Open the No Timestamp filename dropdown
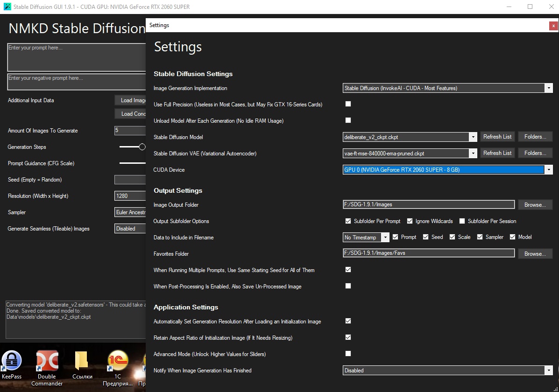559x392 pixels. [385, 238]
